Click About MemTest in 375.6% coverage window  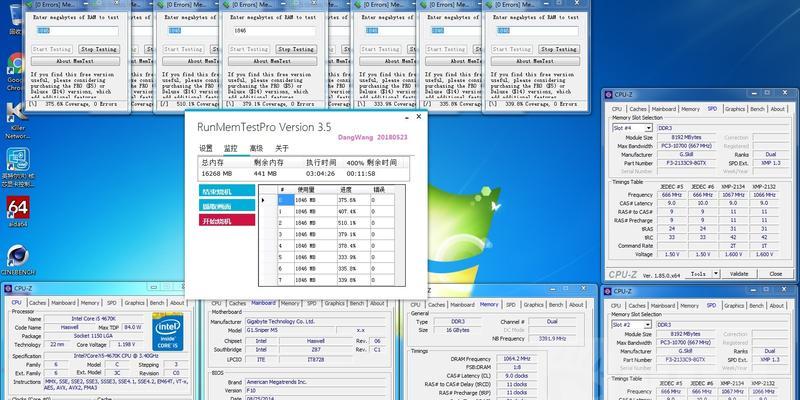tap(76, 61)
